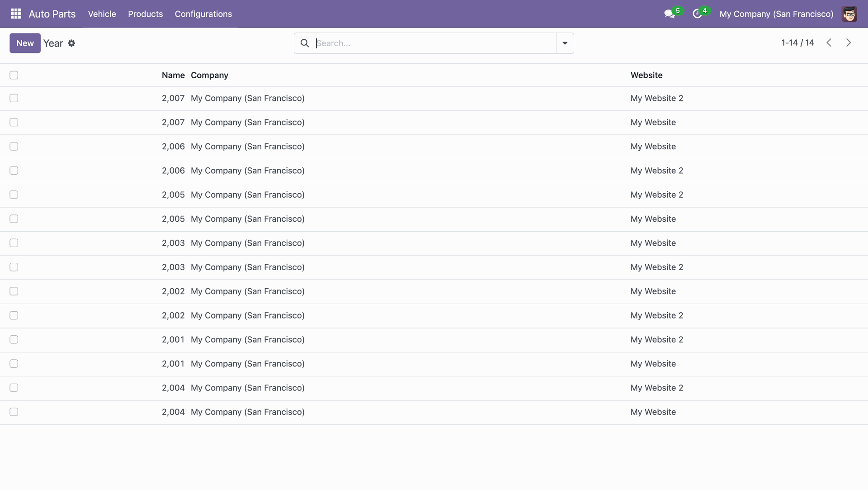Open the Year settings gear
The width and height of the screenshot is (868, 490).
pos(71,43)
